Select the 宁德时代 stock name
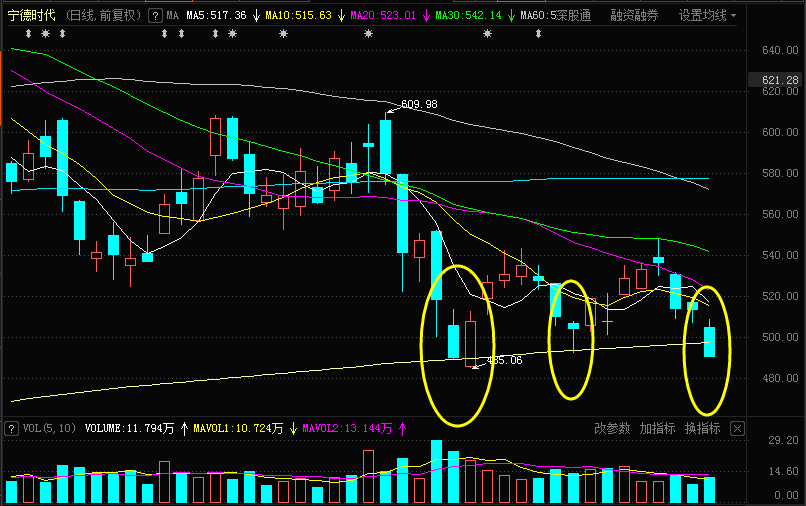Image resolution: width=806 pixels, height=506 pixels. tap(31, 15)
